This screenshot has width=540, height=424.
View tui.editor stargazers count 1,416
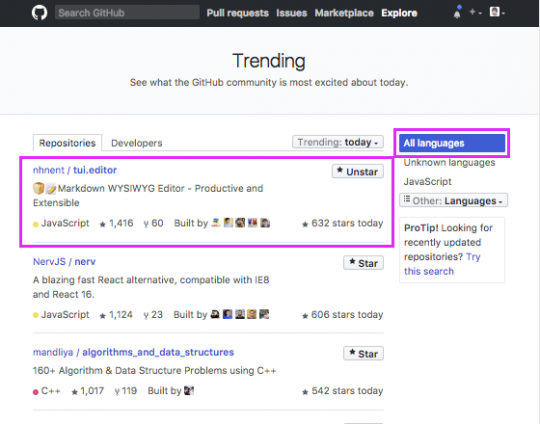[116, 223]
